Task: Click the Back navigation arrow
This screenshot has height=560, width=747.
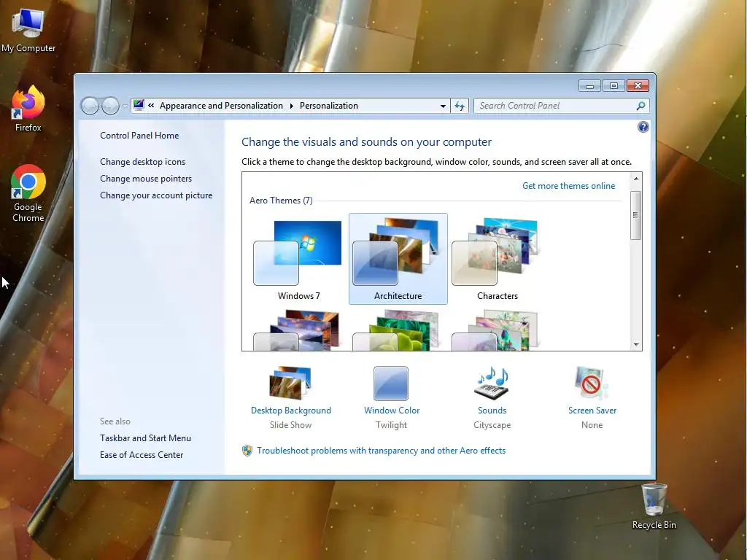Action: coord(90,106)
